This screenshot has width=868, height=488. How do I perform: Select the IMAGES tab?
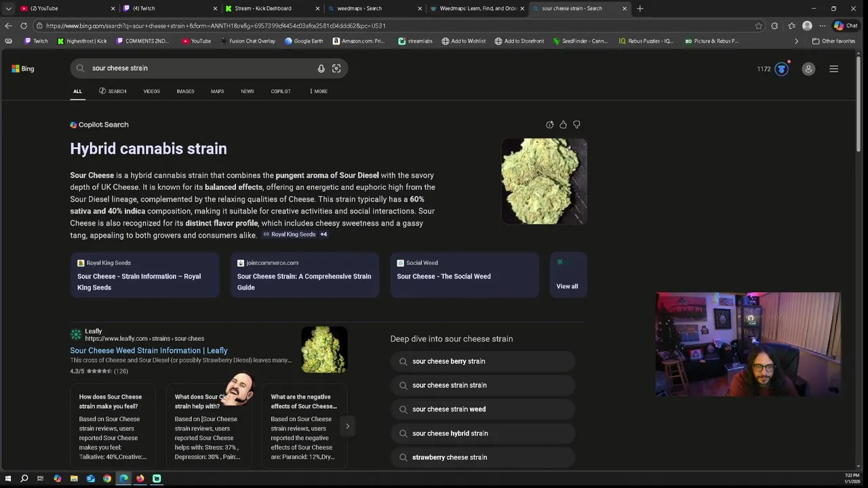pos(185,91)
